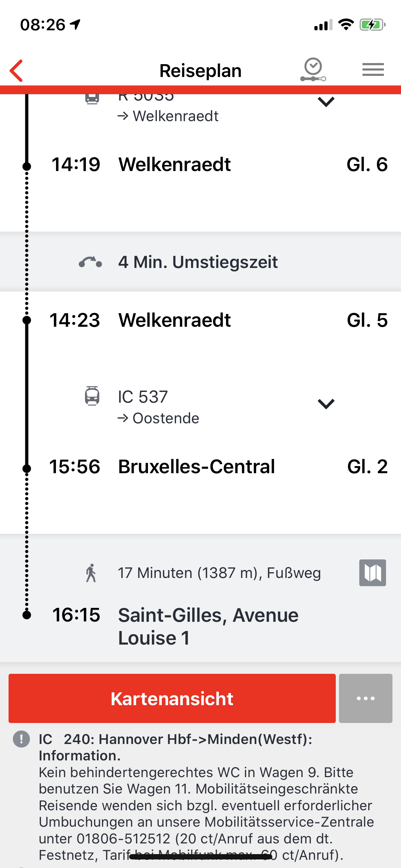
Task: Tap the Reiseplan title
Action: point(200,71)
